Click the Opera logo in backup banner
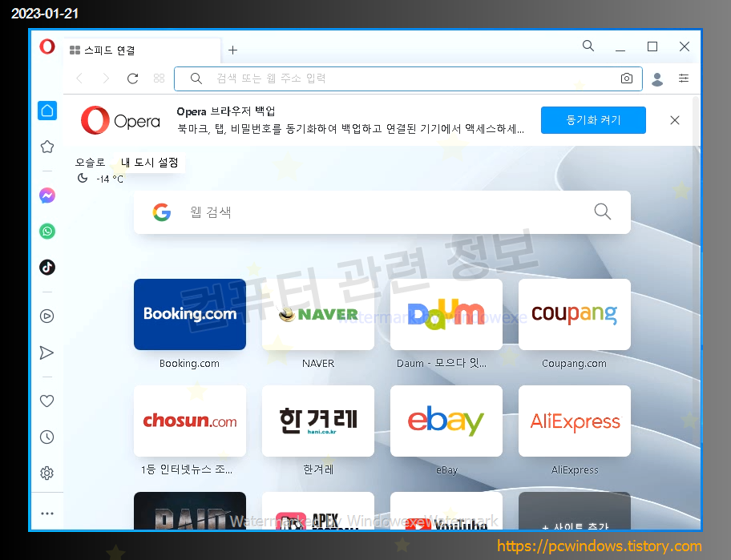The image size is (731, 560). pos(120,120)
